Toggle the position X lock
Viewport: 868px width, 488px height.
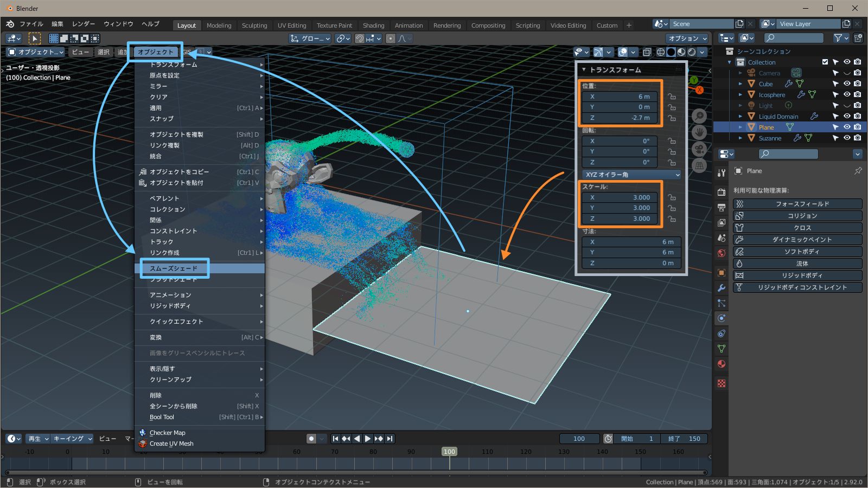coord(672,97)
